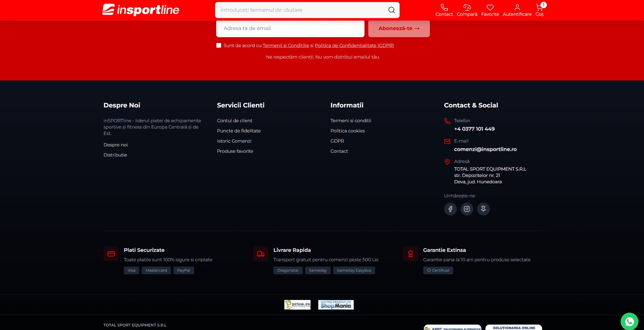
Task: Open the price.ro badge
Action: (x=297, y=304)
